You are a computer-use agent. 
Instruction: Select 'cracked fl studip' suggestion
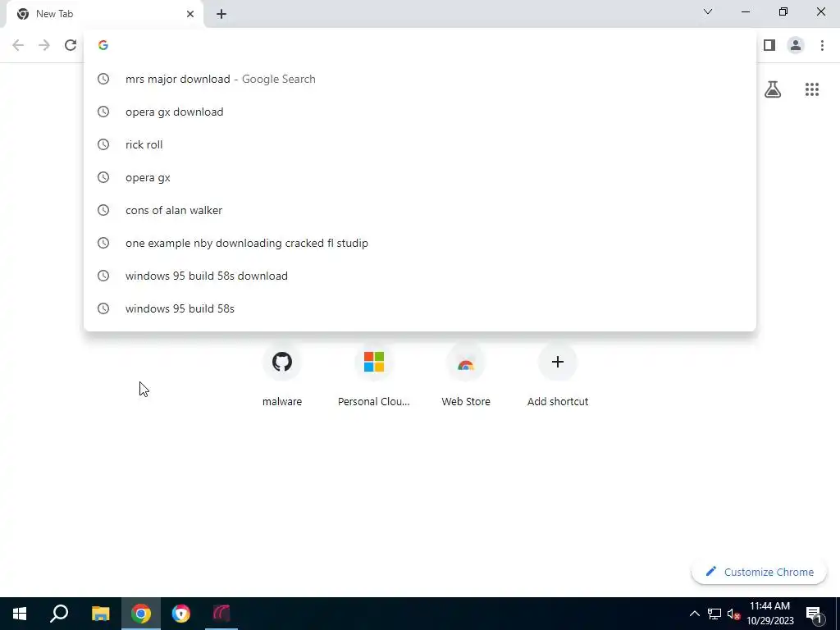coord(420,243)
